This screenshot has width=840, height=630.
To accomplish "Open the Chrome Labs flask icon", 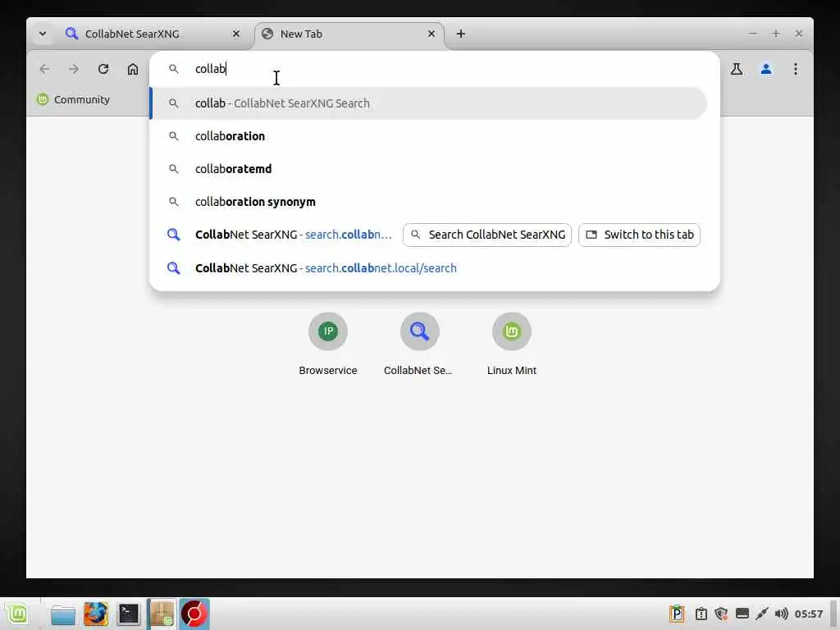I will tap(737, 69).
